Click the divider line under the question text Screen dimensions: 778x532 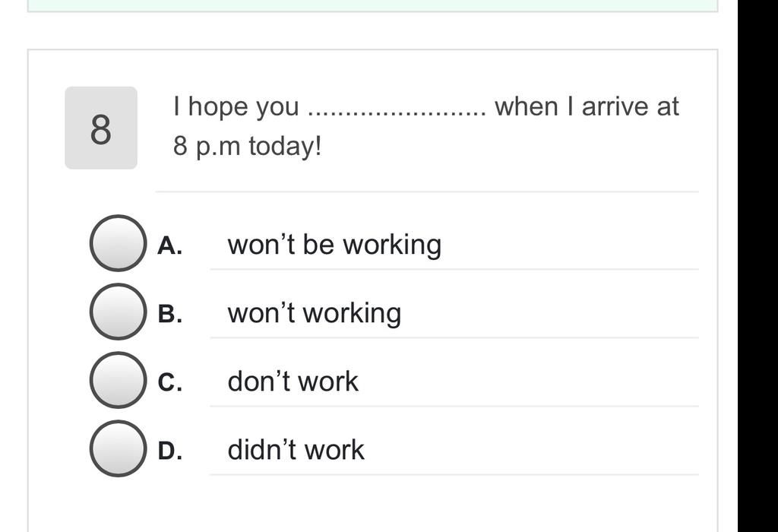click(x=427, y=192)
